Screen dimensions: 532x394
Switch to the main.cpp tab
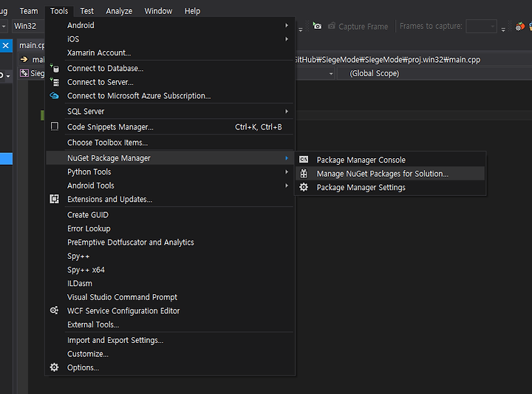32,45
